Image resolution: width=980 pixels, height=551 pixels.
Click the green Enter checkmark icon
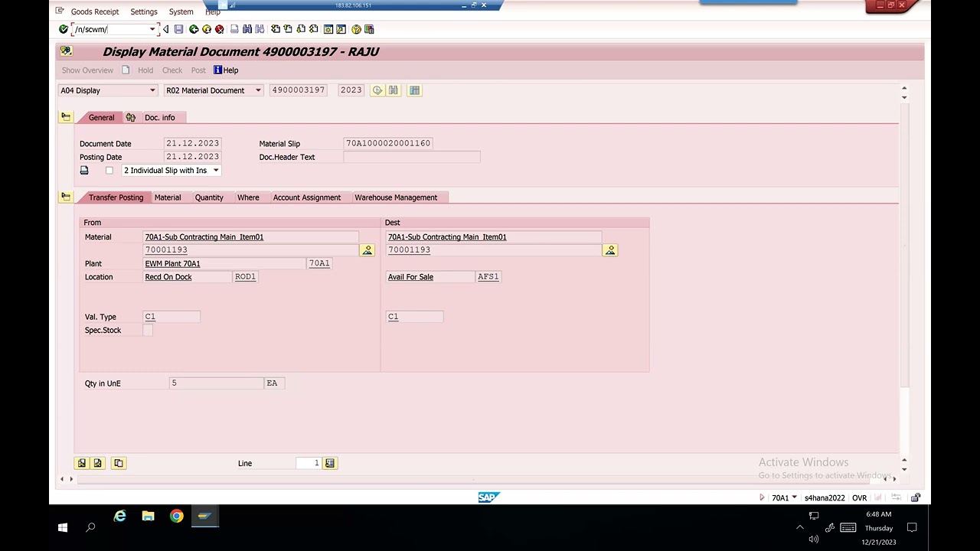point(63,29)
